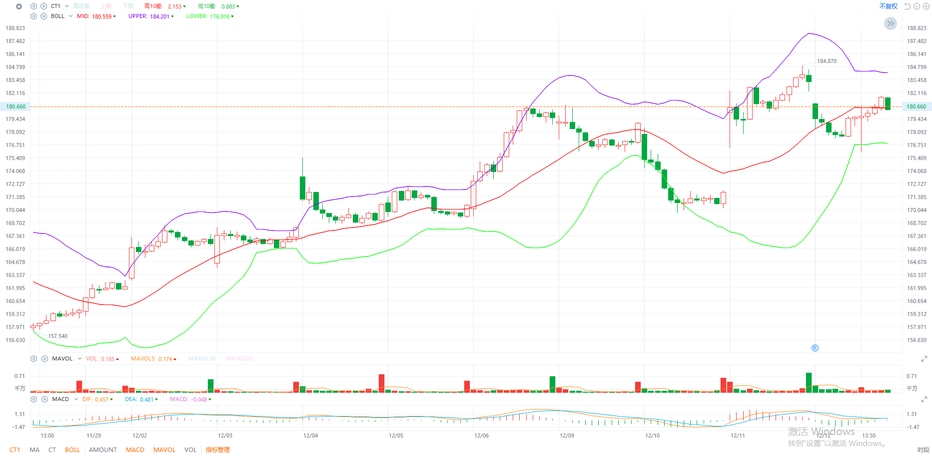Open 指标管理 indicator management

[x=218, y=450]
